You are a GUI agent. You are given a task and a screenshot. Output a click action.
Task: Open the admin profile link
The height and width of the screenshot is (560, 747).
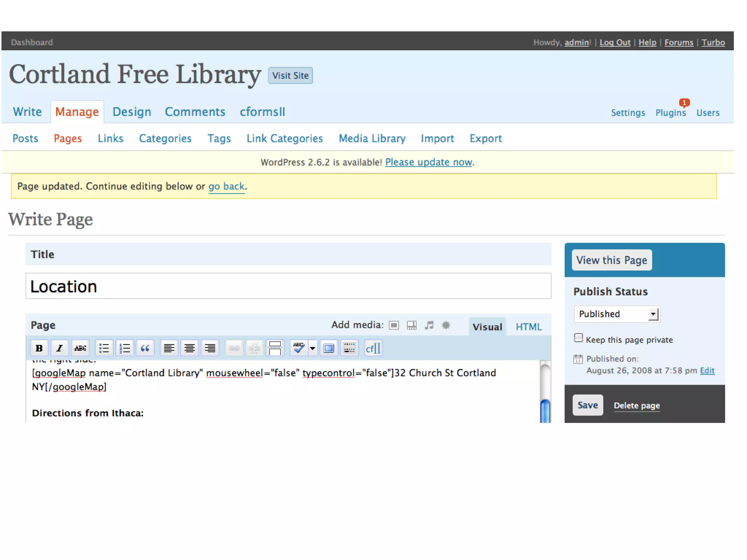tap(577, 42)
